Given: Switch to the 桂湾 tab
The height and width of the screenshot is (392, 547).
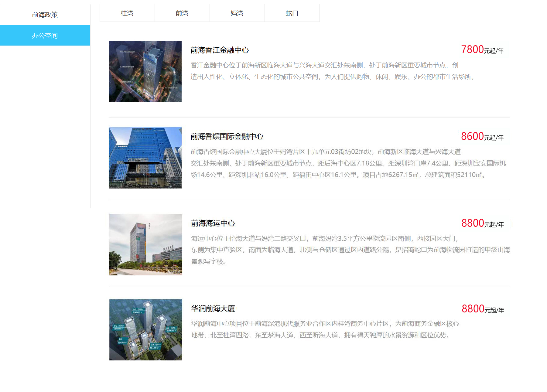Looking at the screenshot, I should coord(127,13).
